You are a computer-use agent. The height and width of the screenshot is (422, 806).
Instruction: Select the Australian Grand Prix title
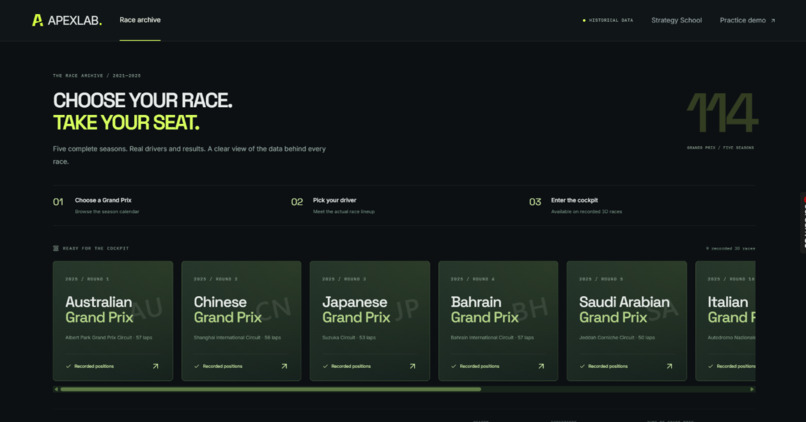pos(99,309)
